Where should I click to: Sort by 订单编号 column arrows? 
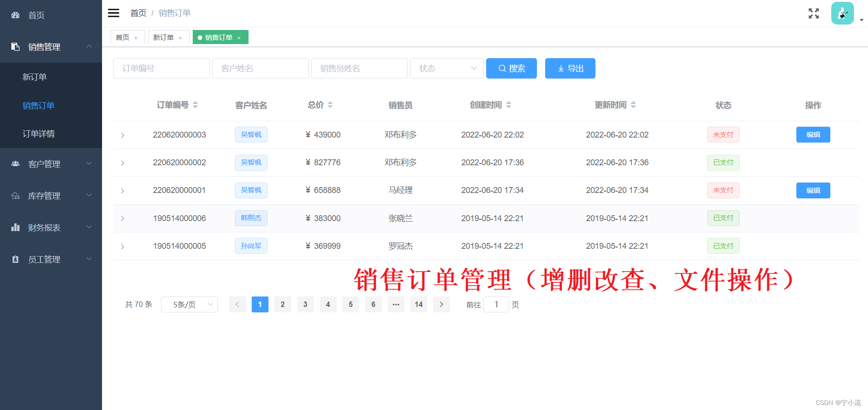(x=195, y=105)
